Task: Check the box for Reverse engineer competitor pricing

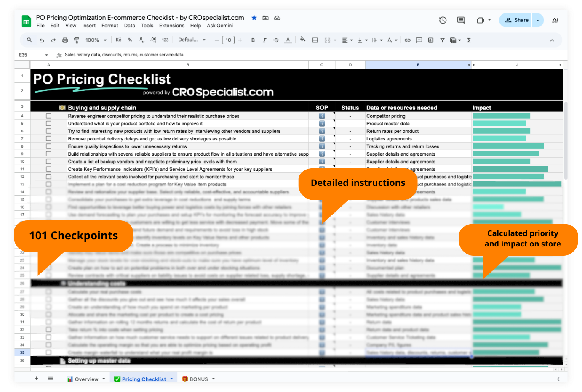Action: point(48,116)
